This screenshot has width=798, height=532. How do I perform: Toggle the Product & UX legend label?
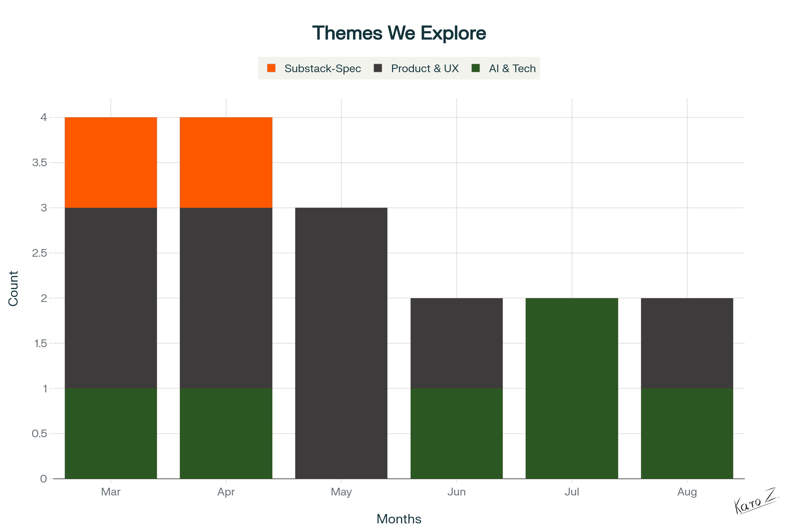(x=425, y=68)
